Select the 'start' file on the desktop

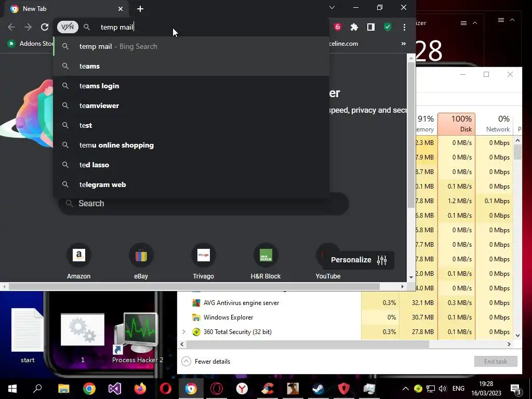[28, 335]
